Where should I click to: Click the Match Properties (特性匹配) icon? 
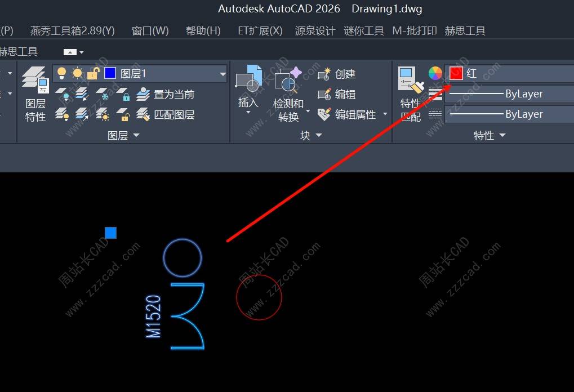[411, 79]
